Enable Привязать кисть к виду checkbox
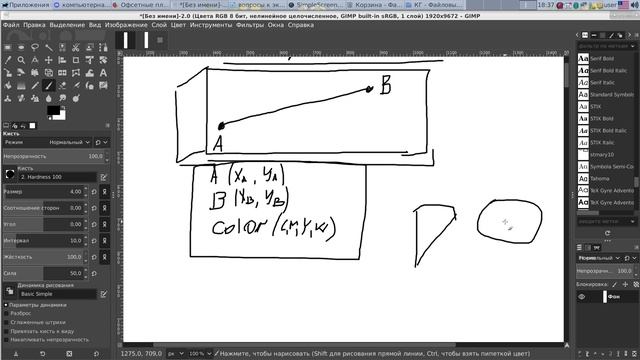Screen dimensions: 640x360 click(6, 331)
